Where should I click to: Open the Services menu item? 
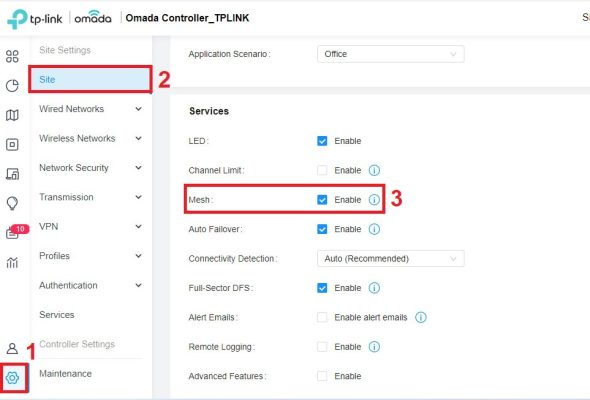coord(57,315)
